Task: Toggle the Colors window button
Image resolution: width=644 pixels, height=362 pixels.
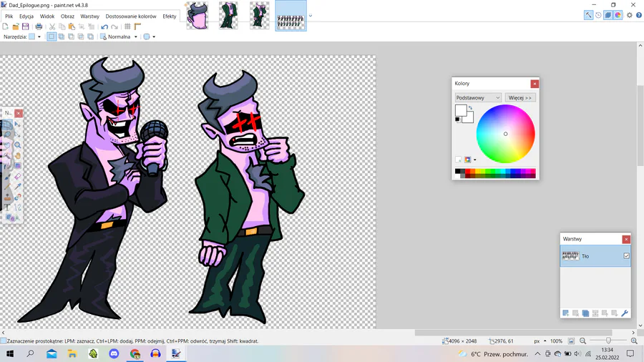Action: [618, 15]
